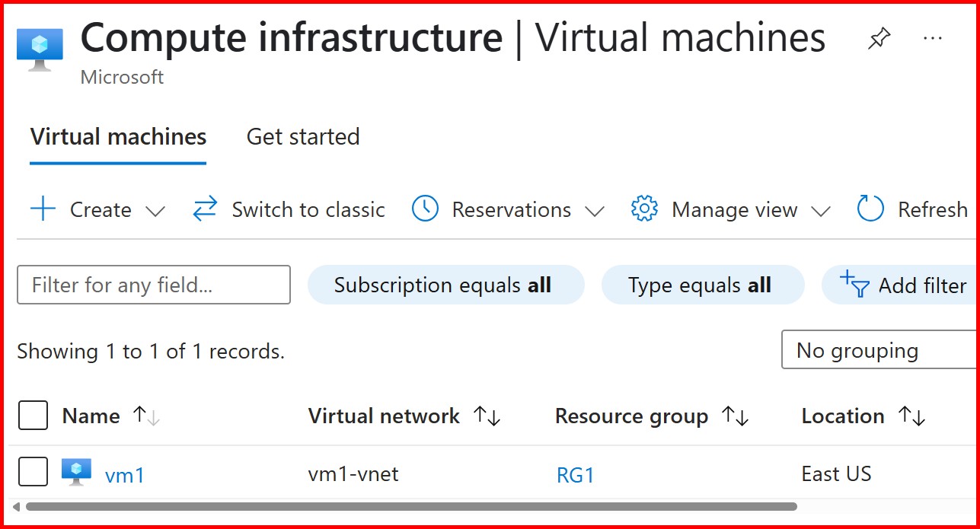Open the No grouping dropdown
This screenshot has width=980, height=529.
click(x=879, y=350)
